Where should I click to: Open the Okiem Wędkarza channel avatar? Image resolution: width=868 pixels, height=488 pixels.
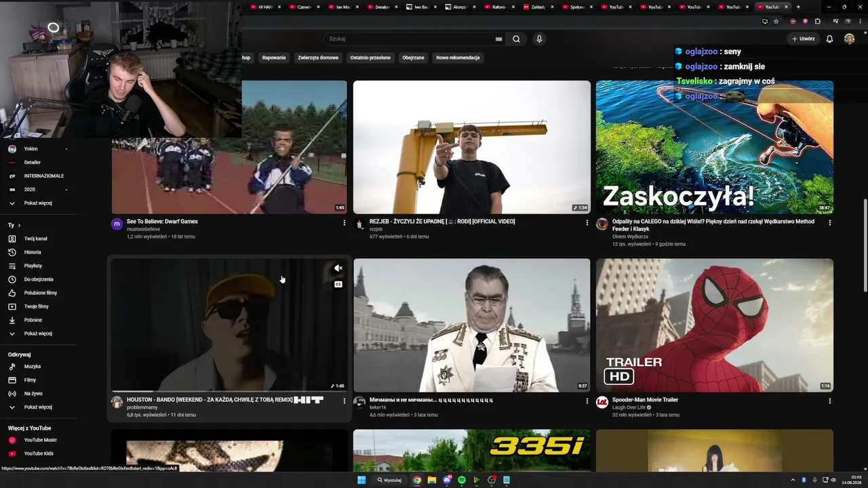point(602,224)
